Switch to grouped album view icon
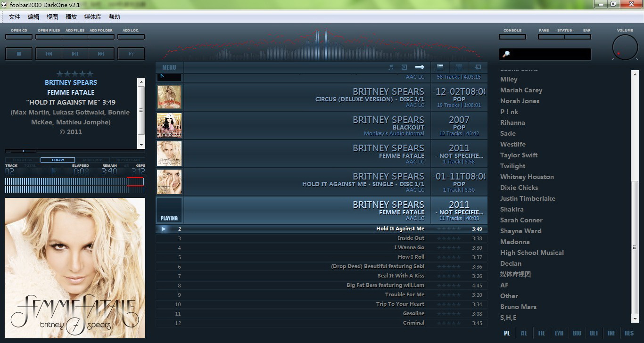 440,67
